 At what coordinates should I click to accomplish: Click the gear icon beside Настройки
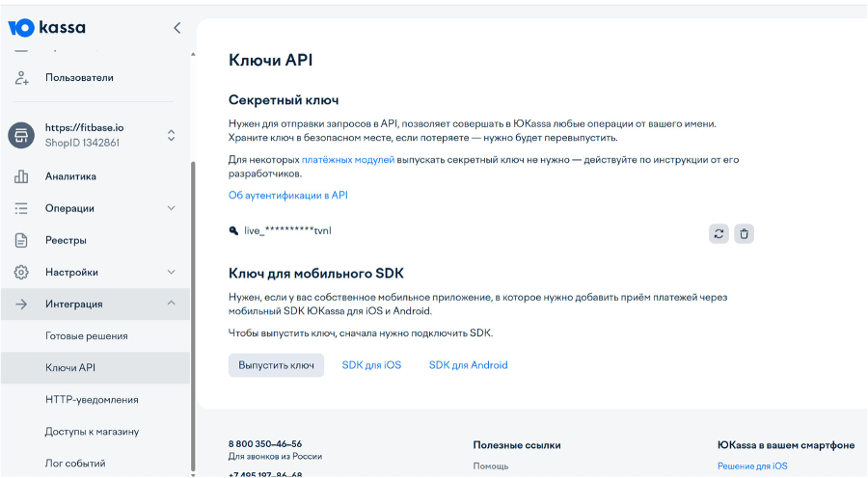point(21,272)
